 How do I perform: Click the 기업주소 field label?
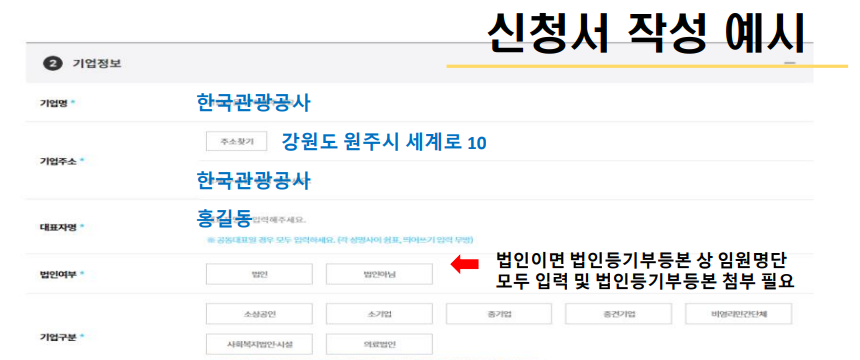point(59,161)
